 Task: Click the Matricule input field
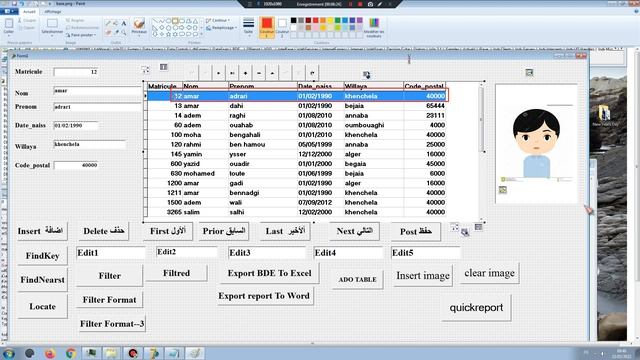(76, 72)
